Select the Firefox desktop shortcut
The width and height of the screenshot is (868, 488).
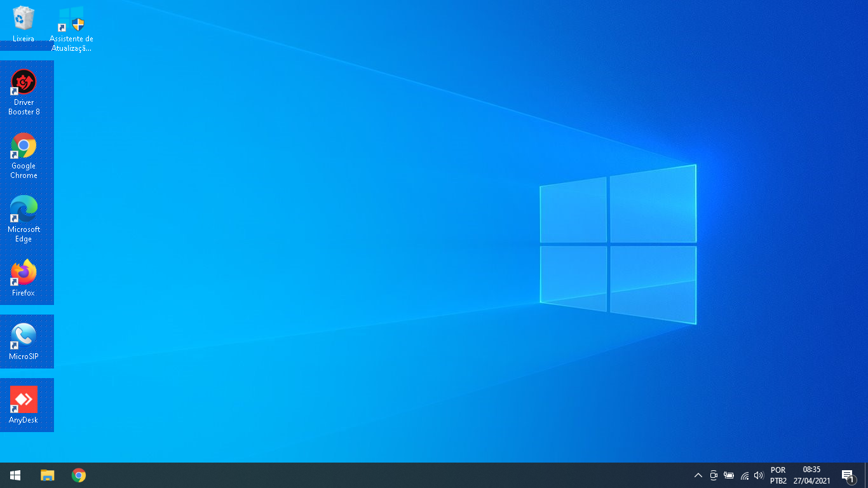[24, 278]
